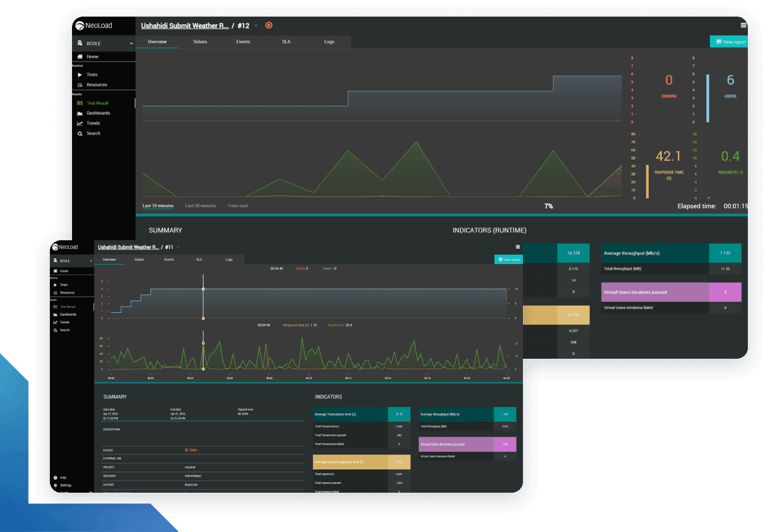Switch the chart to 'Last 30 minutes'

click(x=201, y=206)
